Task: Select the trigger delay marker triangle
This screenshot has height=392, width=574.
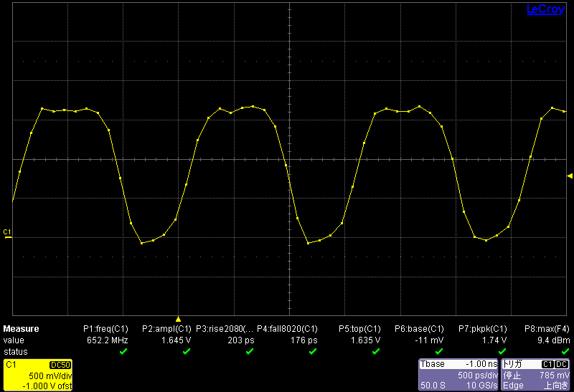Action: tap(178, 319)
